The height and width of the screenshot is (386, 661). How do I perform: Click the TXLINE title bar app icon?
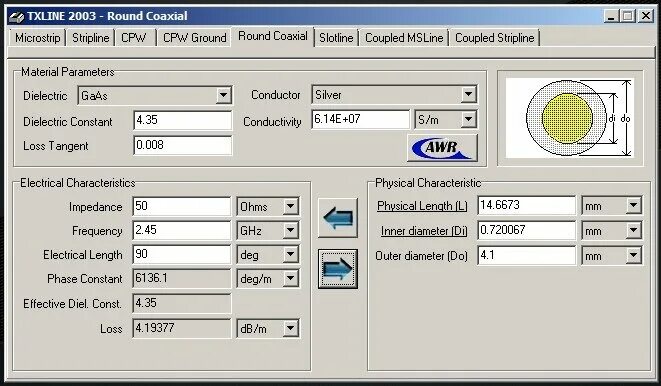16,16
